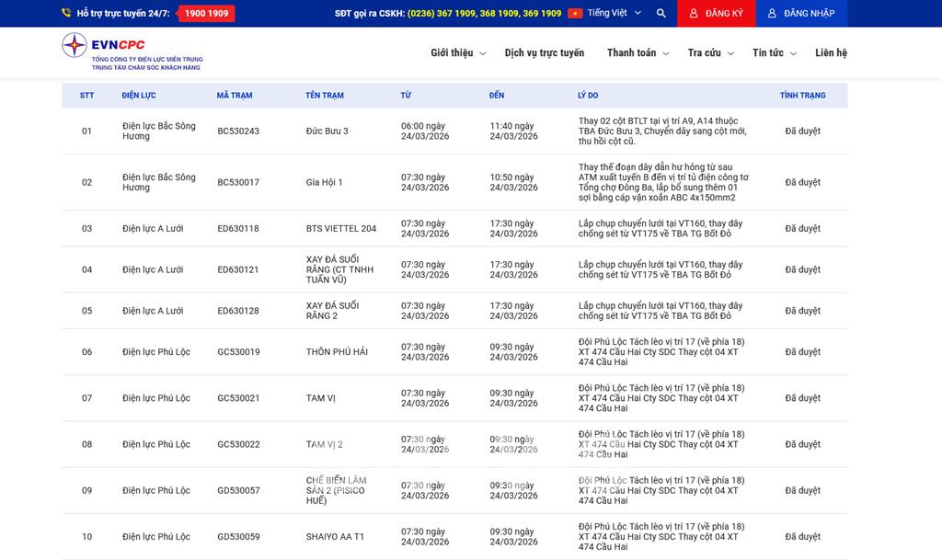Image resolution: width=942 pixels, height=560 pixels.
Task: Click the Tình trạng column header
Action: pyautogui.click(x=802, y=96)
